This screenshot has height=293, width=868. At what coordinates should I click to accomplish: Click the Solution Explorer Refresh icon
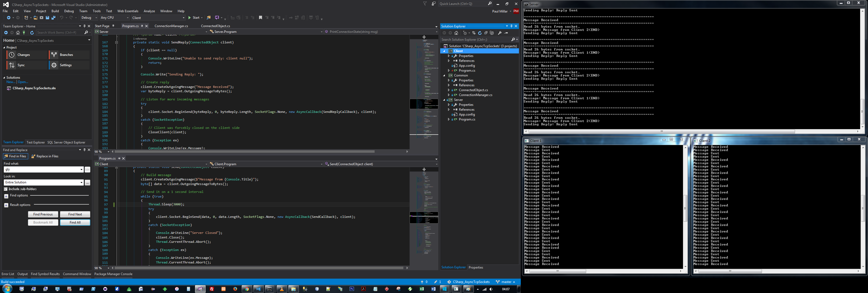pos(480,33)
